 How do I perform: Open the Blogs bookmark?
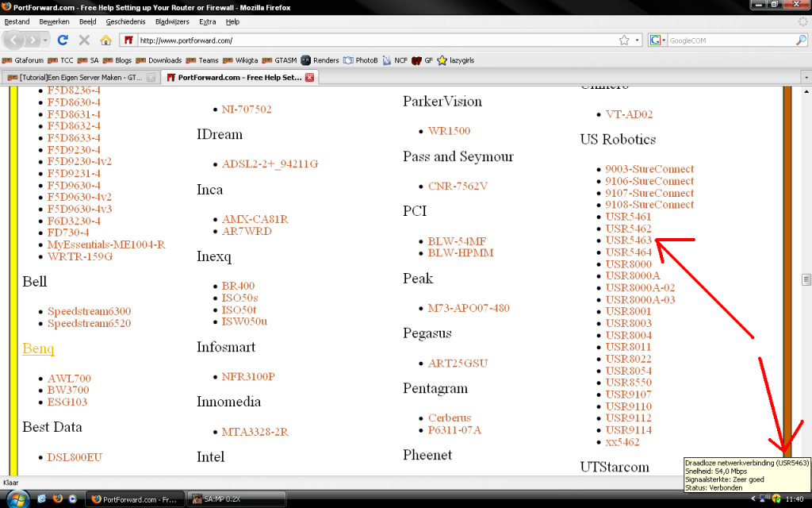pyautogui.click(x=117, y=60)
